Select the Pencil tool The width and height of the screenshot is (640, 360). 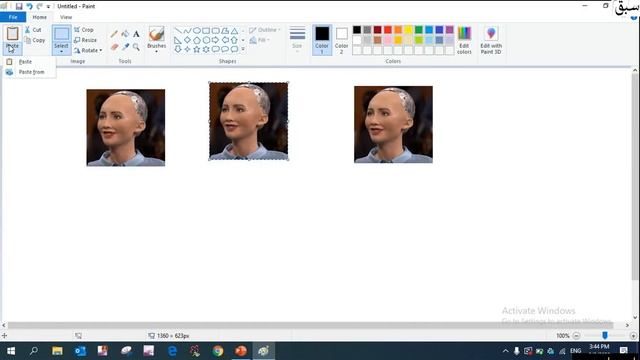(114, 34)
